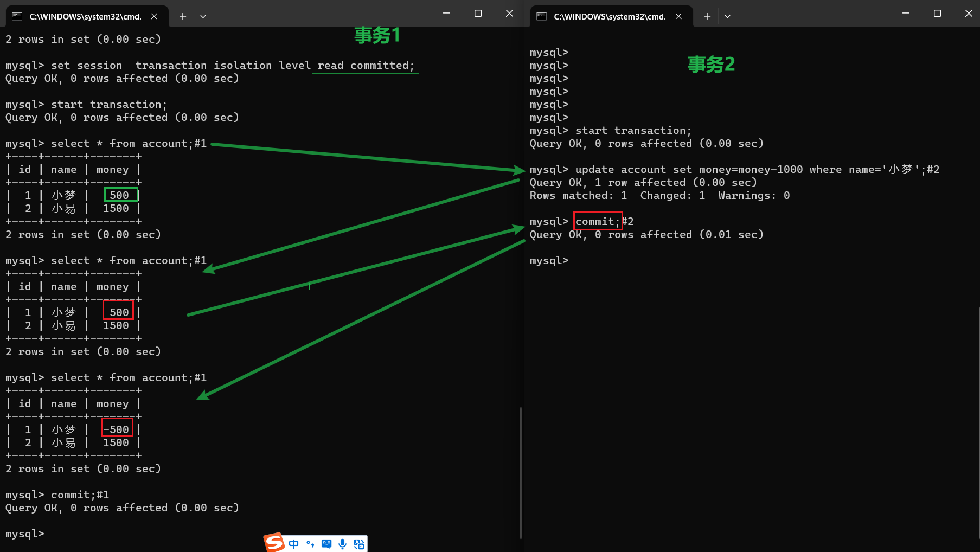Click 'Query OK, 1 row affected' line

coord(643,183)
